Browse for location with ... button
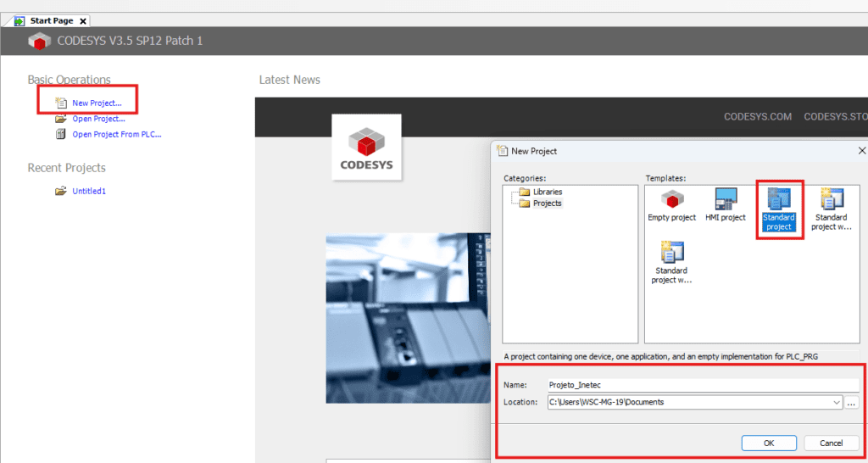The image size is (868, 463). tap(852, 403)
